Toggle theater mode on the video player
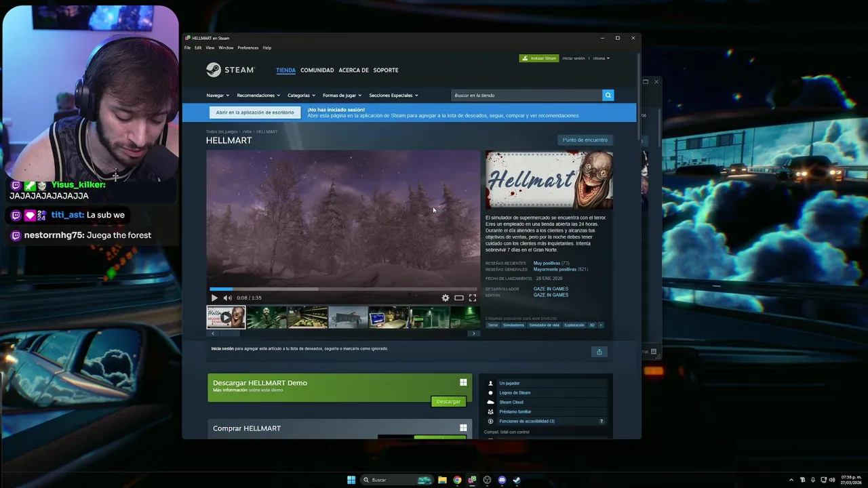Viewport: 868px width, 488px height. pos(459,298)
